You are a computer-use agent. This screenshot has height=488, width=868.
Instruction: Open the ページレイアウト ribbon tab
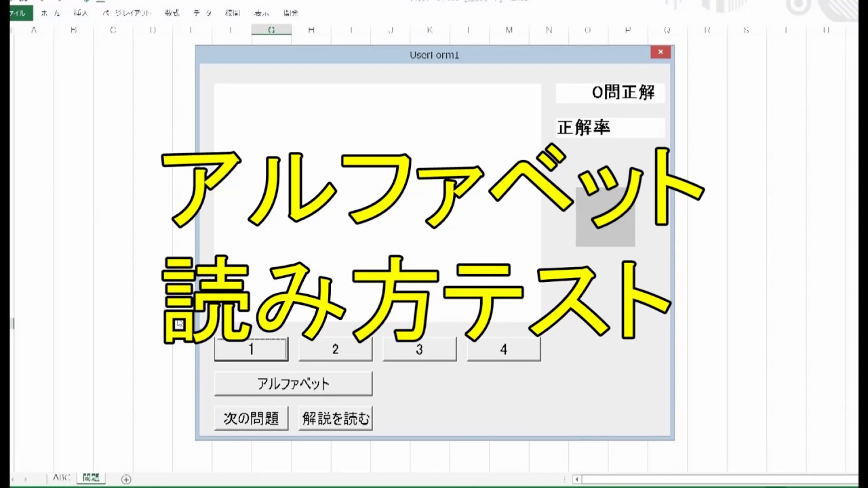[127, 13]
